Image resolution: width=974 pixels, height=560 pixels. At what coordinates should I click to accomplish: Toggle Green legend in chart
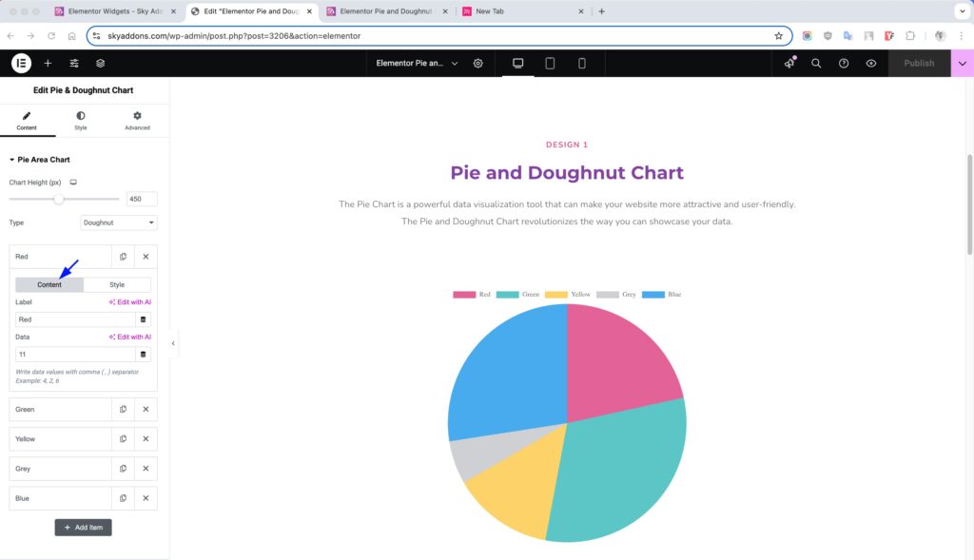click(517, 295)
